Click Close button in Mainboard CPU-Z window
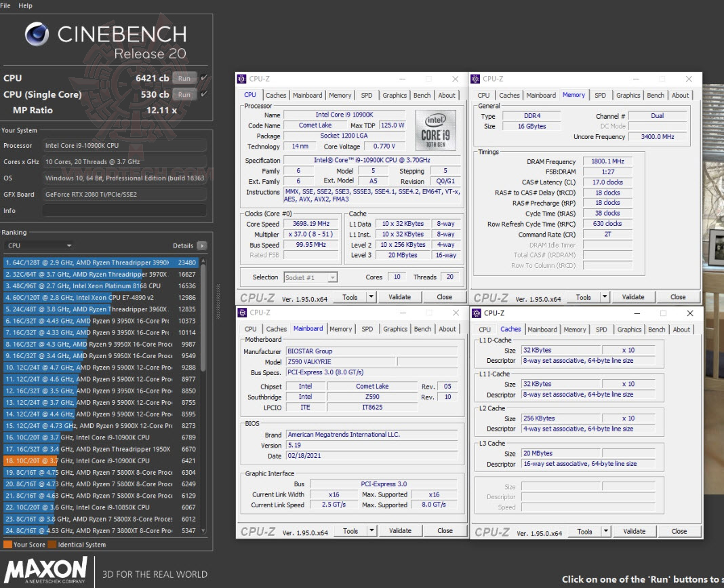 coord(445,531)
